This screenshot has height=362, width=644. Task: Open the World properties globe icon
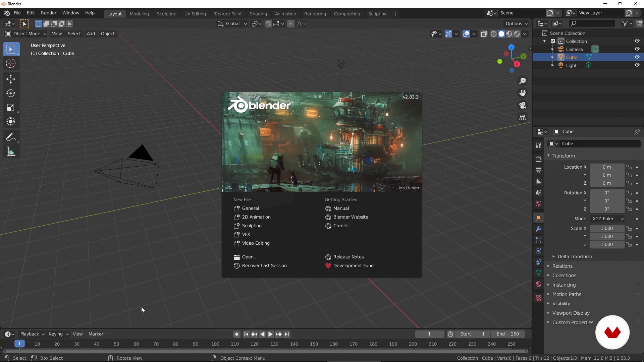click(x=538, y=204)
